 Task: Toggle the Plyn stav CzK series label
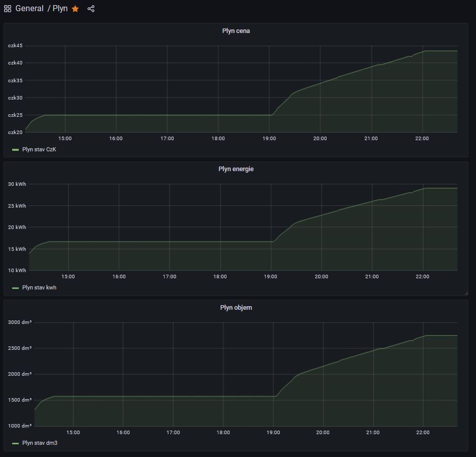pos(39,150)
